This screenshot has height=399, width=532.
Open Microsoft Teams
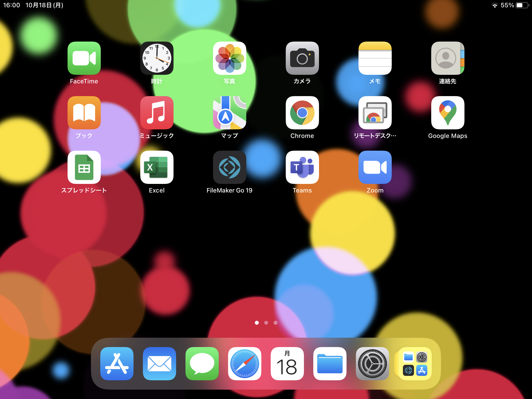pyautogui.click(x=302, y=167)
